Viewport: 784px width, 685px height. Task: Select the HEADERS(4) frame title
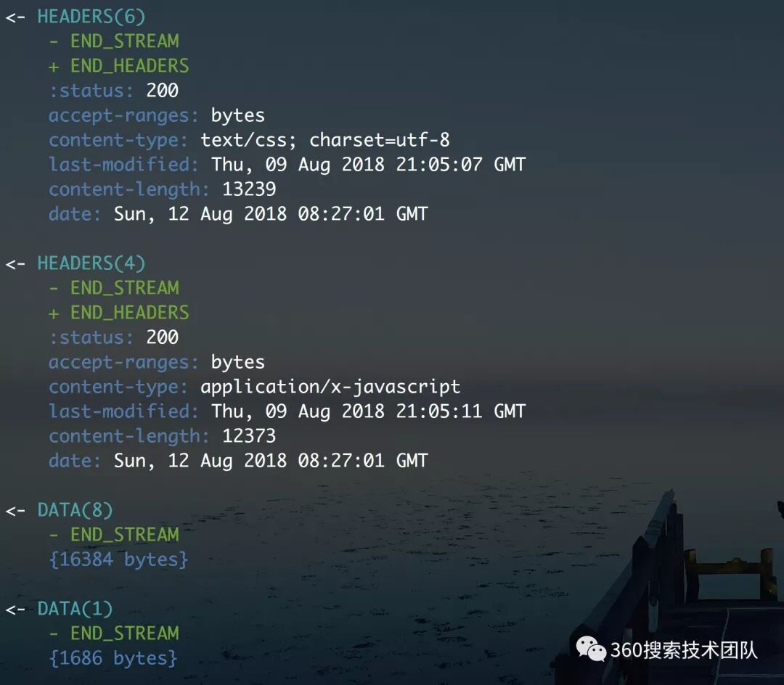click(91, 263)
